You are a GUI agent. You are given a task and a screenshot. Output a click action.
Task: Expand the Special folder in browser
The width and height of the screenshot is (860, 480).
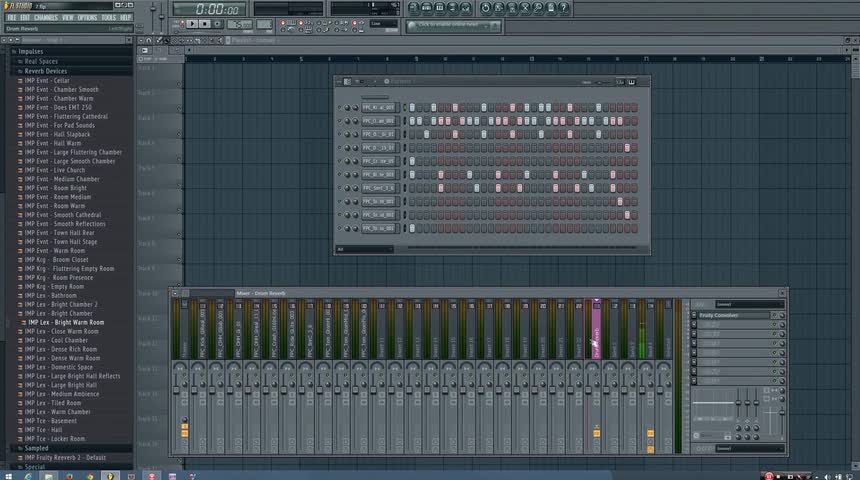pyautogui.click(x=35, y=467)
